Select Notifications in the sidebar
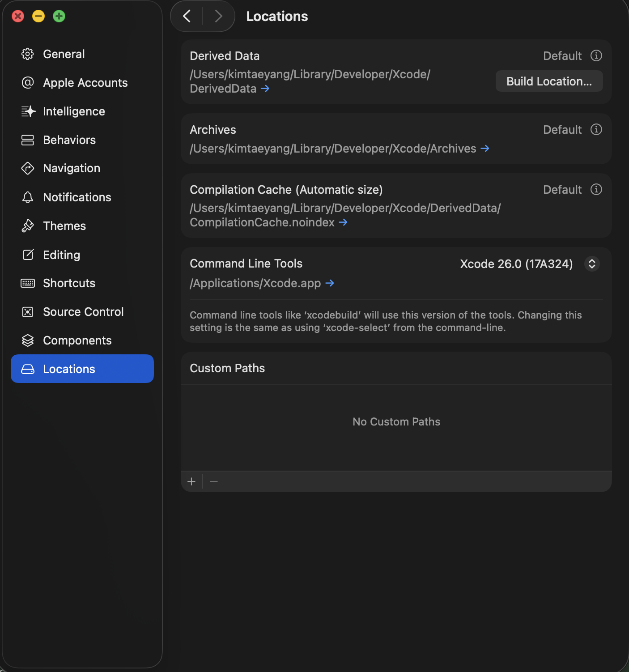The height and width of the screenshot is (672, 629). click(82, 197)
